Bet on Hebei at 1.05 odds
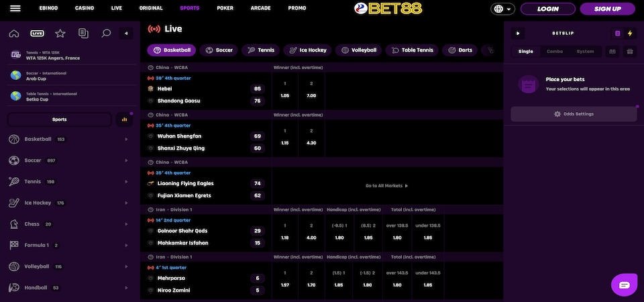 click(x=285, y=91)
